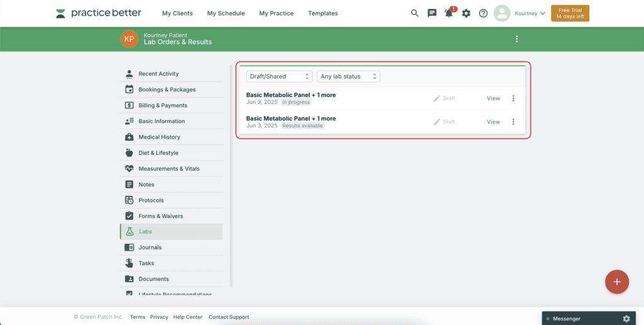Image resolution: width=644 pixels, height=325 pixels.
Task: Open settings gear in top bar
Action: pos(466,13)
